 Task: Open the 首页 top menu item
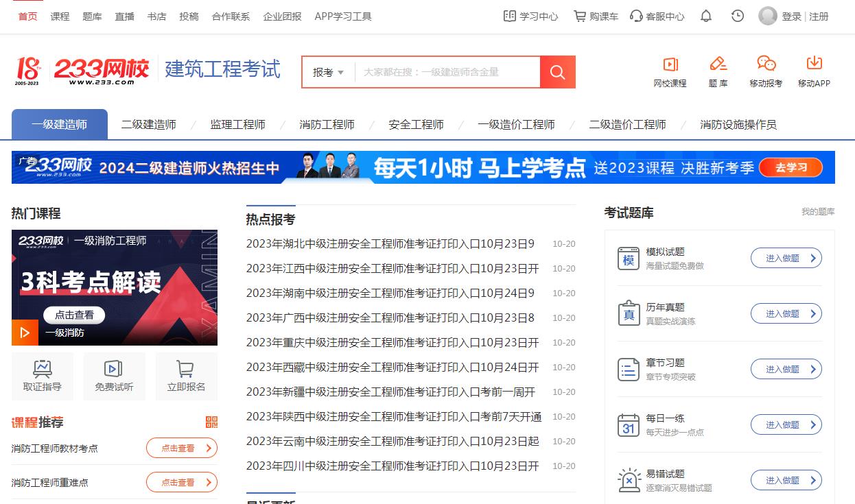[x=28, y=16]
